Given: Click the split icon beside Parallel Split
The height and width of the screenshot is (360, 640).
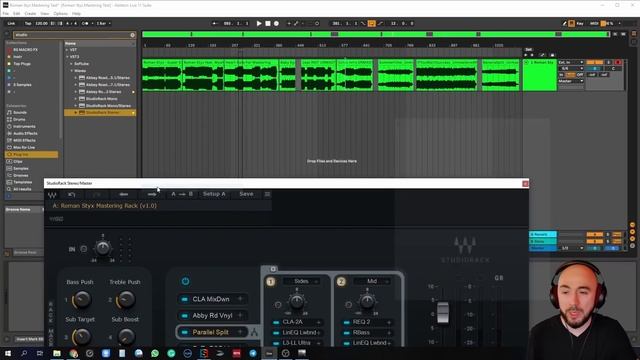Looking at the screenshot, I should (x=254, y=332).
